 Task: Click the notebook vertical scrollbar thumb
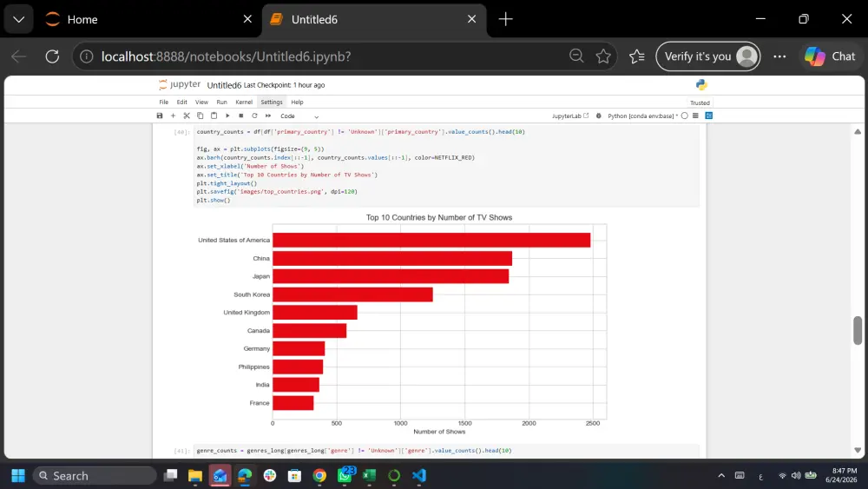(858, 331)
